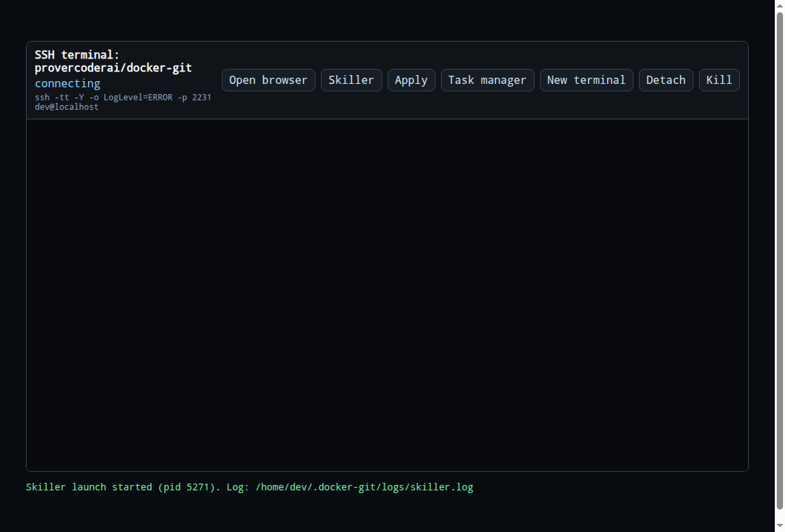Select the provercoderai/docker-git project name

pos(113,68)
